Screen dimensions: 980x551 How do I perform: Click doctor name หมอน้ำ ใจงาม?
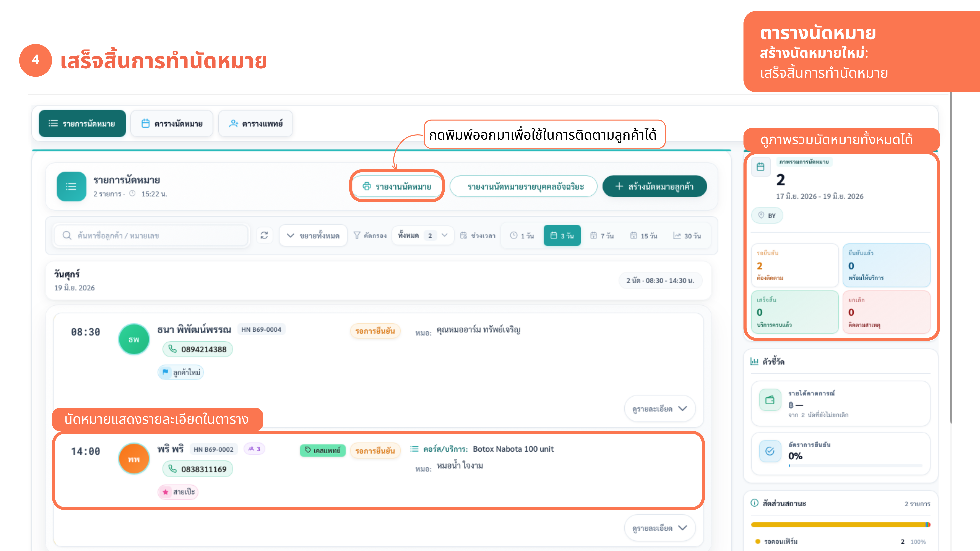(x=460, y=466)
